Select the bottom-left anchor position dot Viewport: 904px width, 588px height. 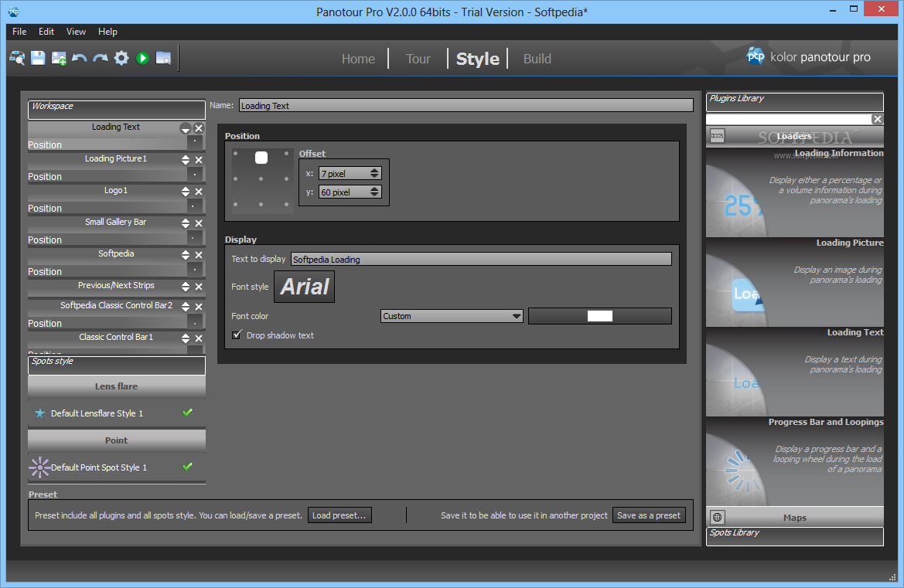pos(235,205)
